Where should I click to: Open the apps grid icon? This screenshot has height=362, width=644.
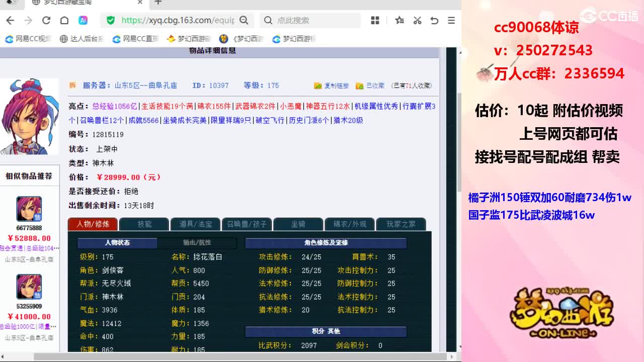tap(375, 20)
